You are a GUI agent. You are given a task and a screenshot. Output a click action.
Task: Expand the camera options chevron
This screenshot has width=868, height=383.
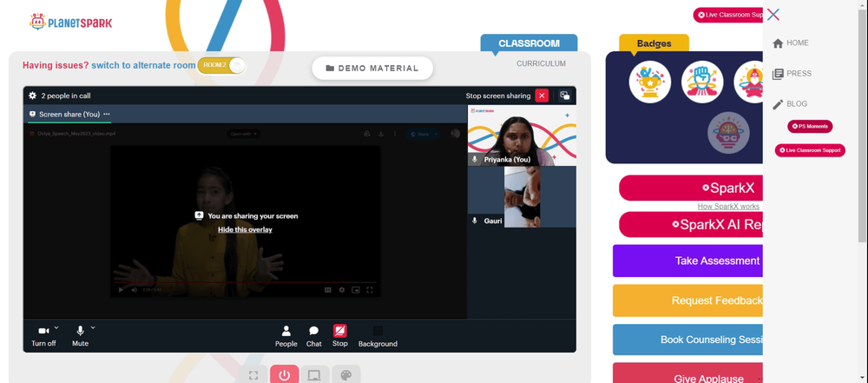[56, 327]
